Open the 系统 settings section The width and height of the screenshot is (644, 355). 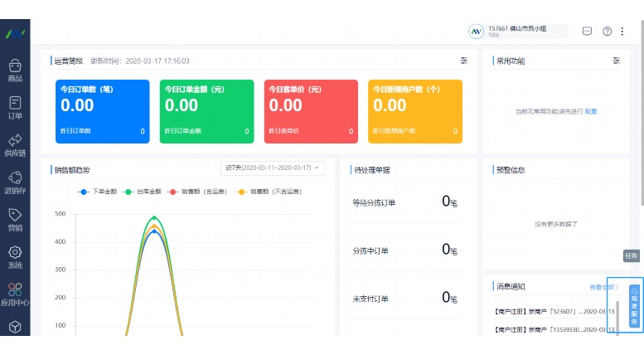pyautogui.click(x=15, y=258)
